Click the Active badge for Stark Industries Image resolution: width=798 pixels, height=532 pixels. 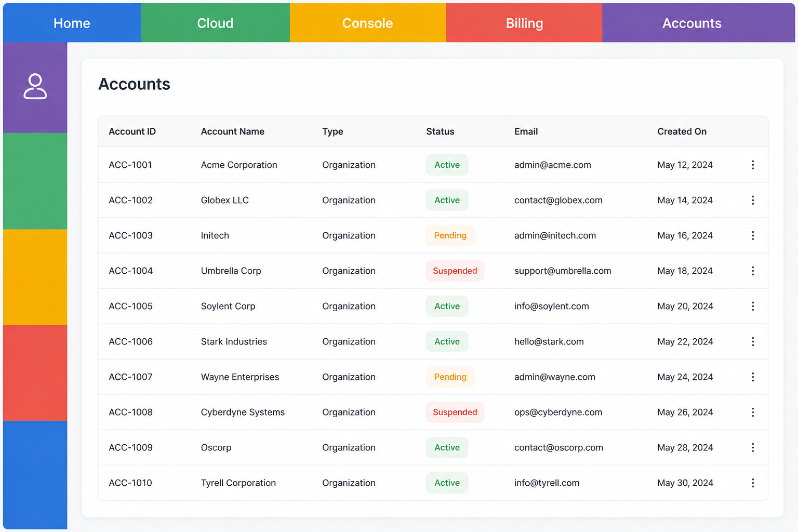pos(447,341)
